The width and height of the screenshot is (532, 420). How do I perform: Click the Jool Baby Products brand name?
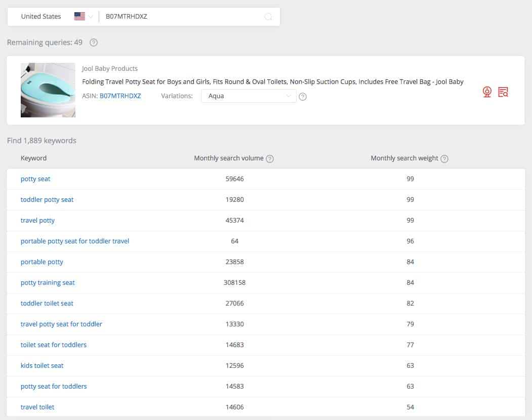pos(110,68)
